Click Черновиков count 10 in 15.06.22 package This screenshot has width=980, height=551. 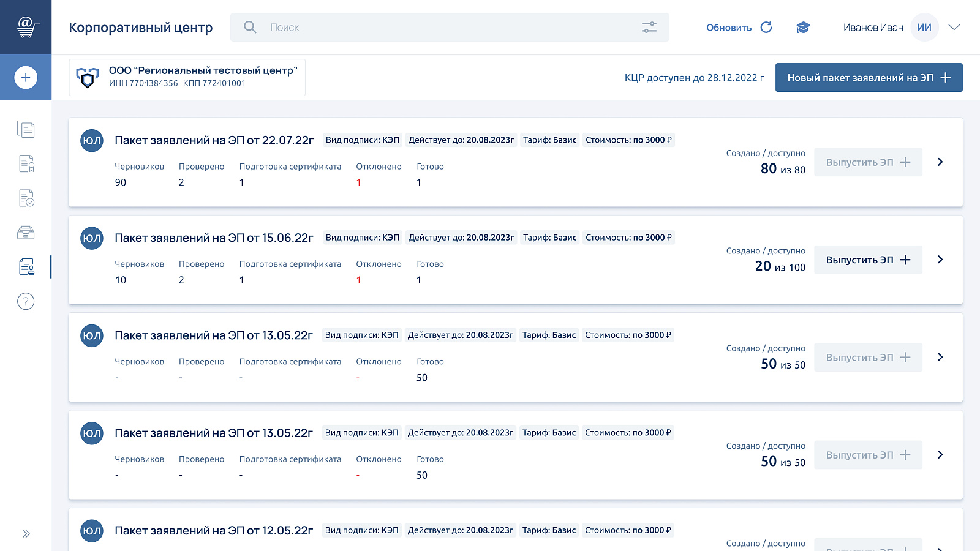pos(121,280)
